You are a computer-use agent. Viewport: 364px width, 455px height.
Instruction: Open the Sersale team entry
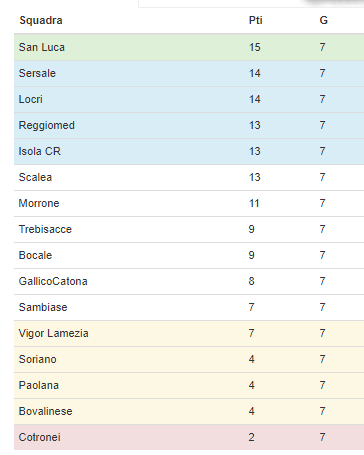tap(37, 73)
